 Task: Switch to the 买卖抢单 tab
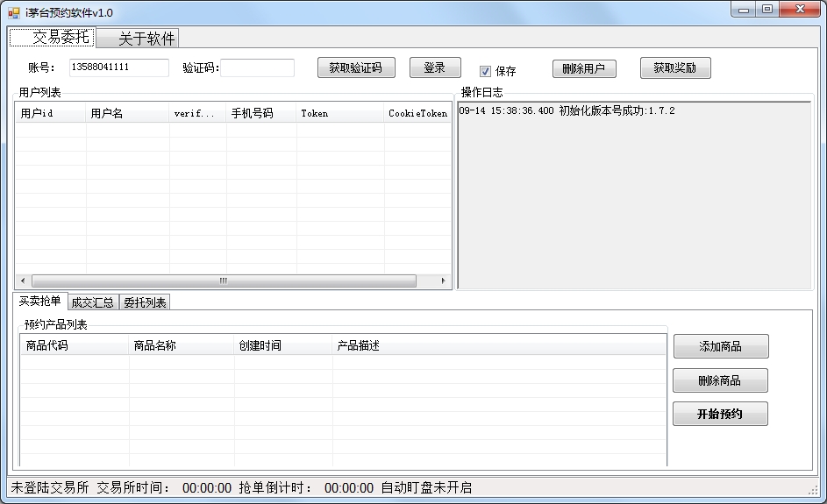(x=40, y=302)
